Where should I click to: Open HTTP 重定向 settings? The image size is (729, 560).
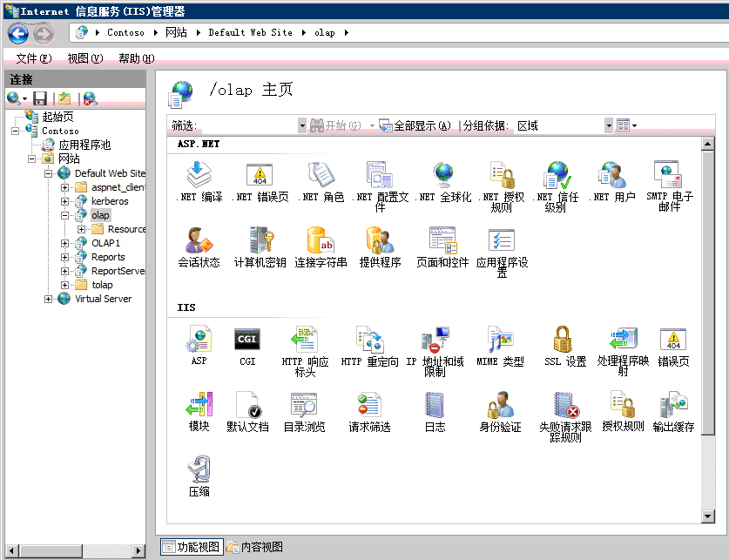tap(369, 340)
